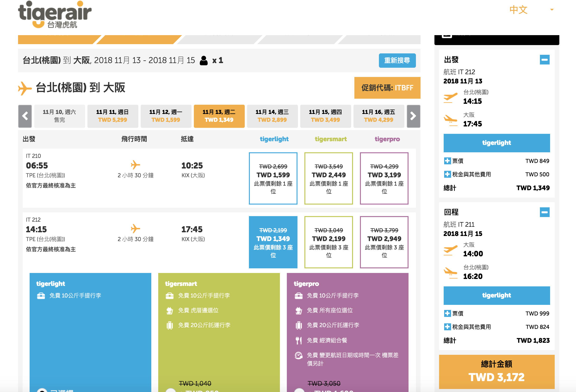Click the tigerlight bar in the 出發 summary

pos(496,143)
